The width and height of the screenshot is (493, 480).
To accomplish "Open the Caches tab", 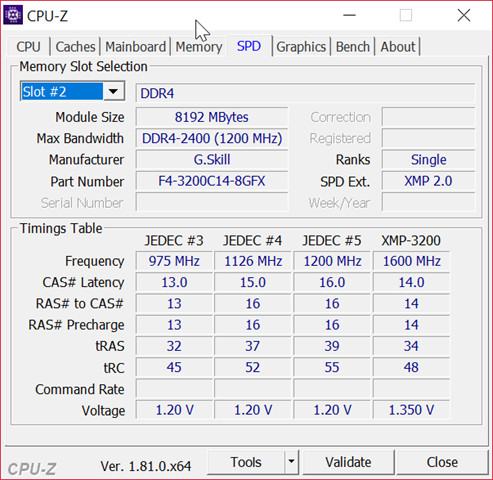I will click(75, 47).
